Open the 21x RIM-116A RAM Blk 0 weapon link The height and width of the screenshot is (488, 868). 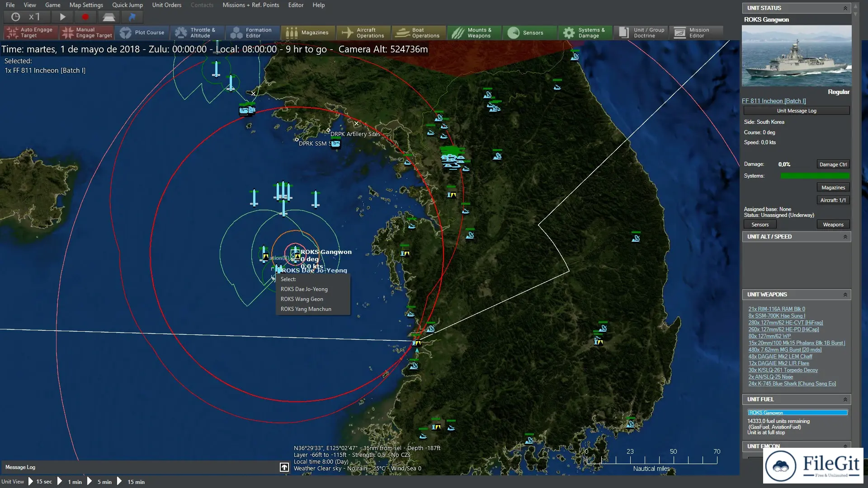point(777,309)
